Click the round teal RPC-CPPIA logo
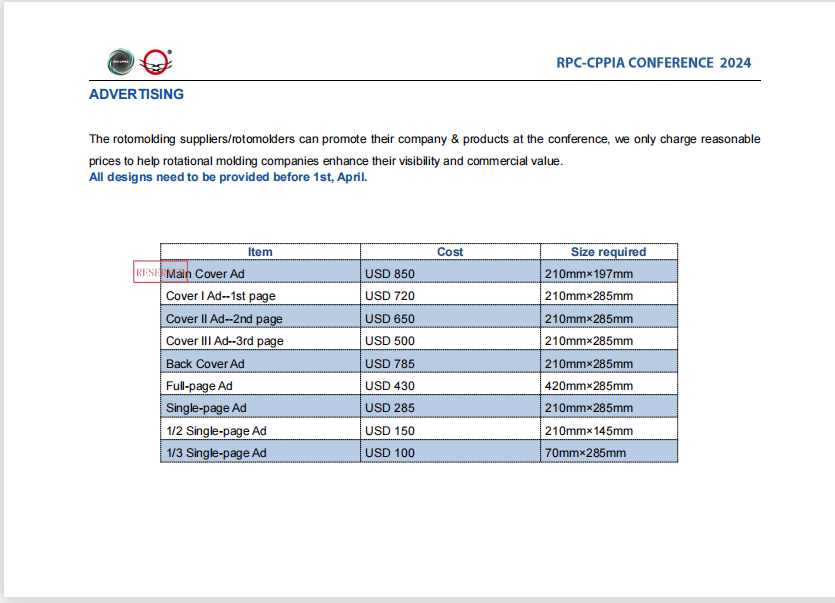835x603 pixels. click(121, 62)
